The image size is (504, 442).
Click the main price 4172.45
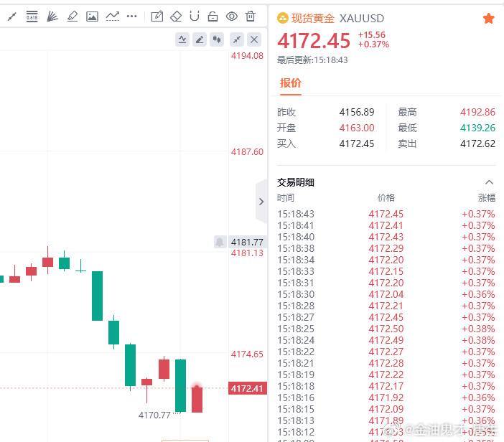coord(314,41)
